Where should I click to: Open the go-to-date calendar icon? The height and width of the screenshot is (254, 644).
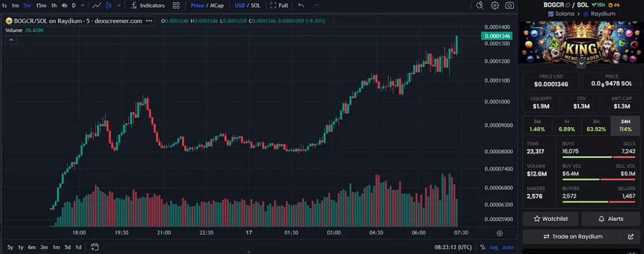pyautogui.click(x=94, y=247)
